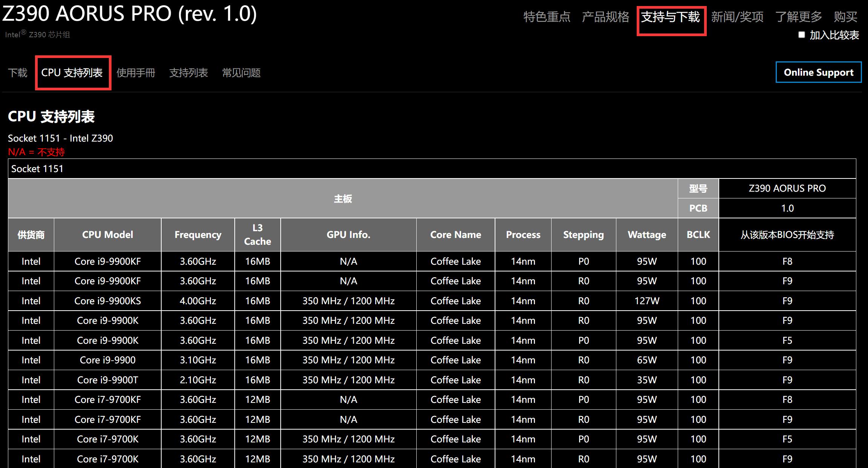Switch to the 支持列表 tab
Image resolution: width=868 pixels, height=468 pixels.
click(x=189, y=73)
